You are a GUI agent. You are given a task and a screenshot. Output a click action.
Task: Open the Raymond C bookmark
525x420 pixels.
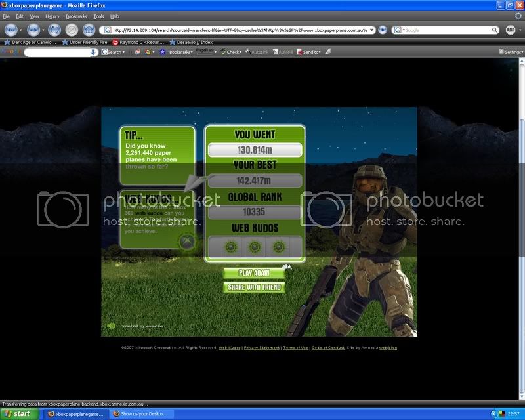click(138, 42)
